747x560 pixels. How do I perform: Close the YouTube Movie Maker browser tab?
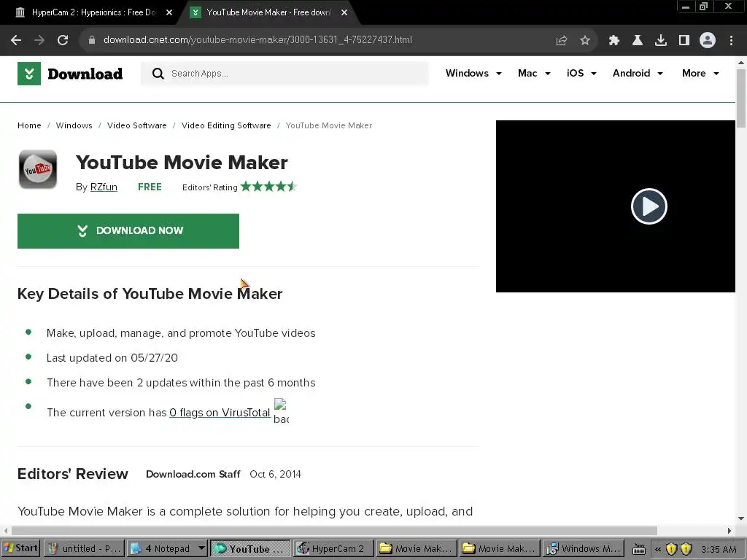(x=344, y=13)
